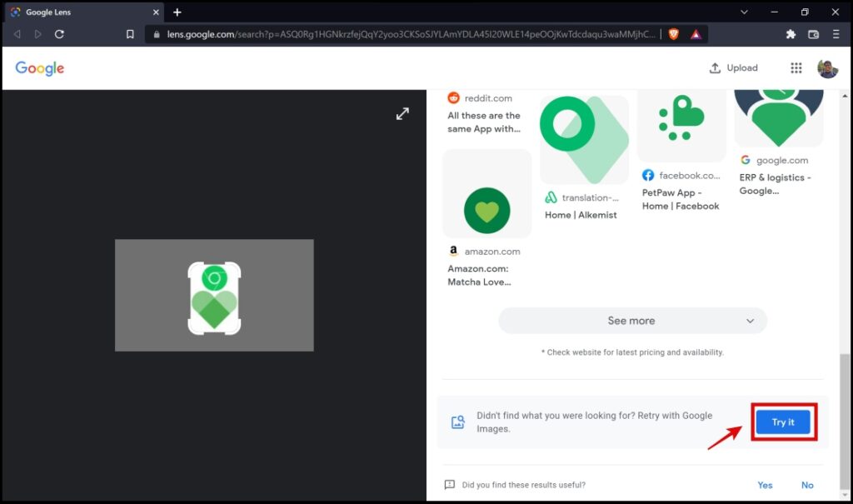Open the Alkemist green ring thumbnail
This screenshot has width=853, height=504.
click(x=584, y=139)
